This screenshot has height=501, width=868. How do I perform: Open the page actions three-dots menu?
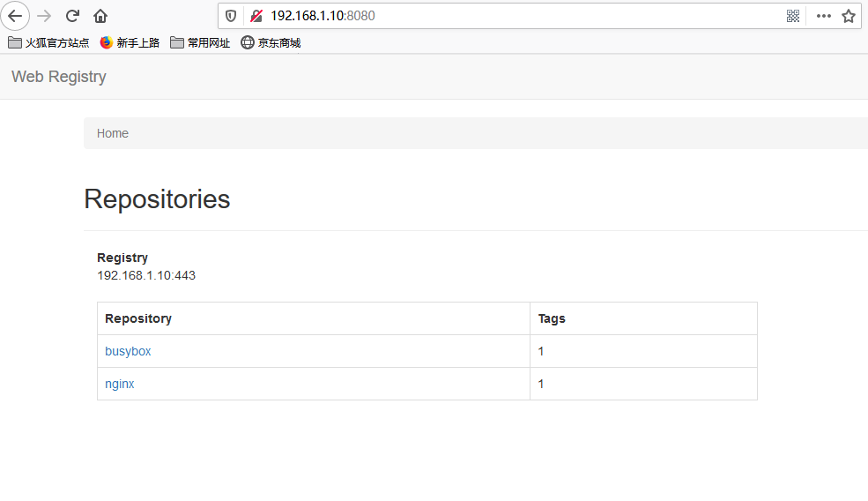(x=824, y=16)
